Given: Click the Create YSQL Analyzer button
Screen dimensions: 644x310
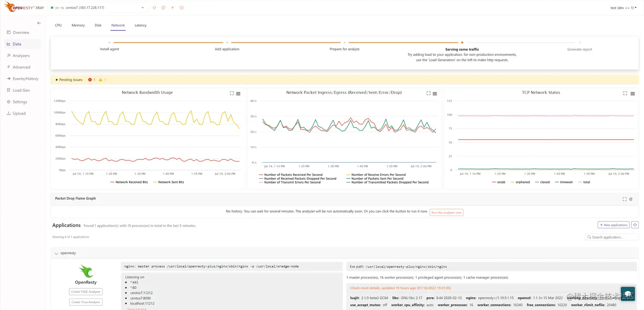Looking at the screenshot, I should (x=85, y=291).
